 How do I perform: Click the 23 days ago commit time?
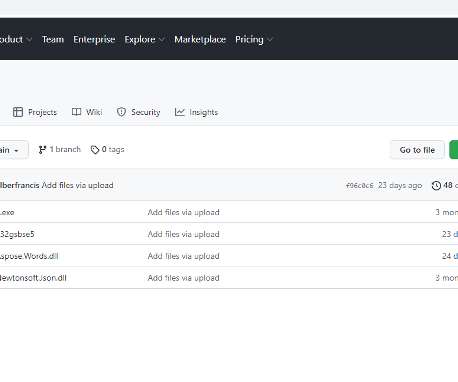400,185
